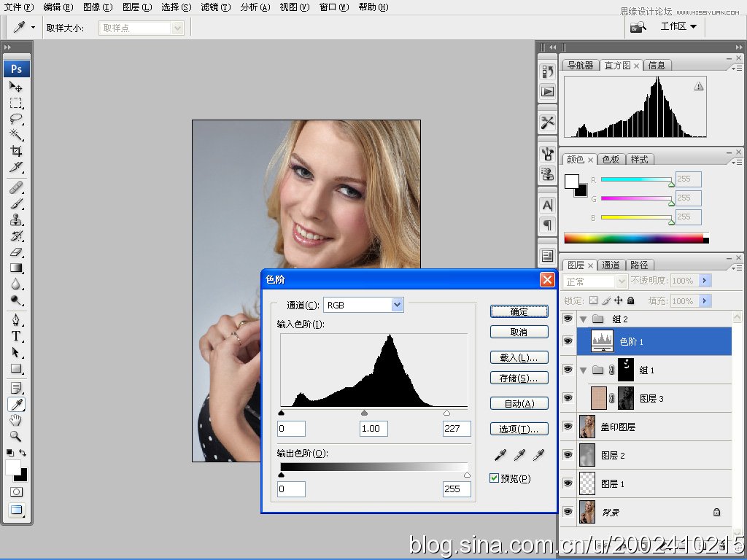Viewport: 747px width, 560px height.
Task: Select the Magic Wand tool
Action: [x=16, y=134]
